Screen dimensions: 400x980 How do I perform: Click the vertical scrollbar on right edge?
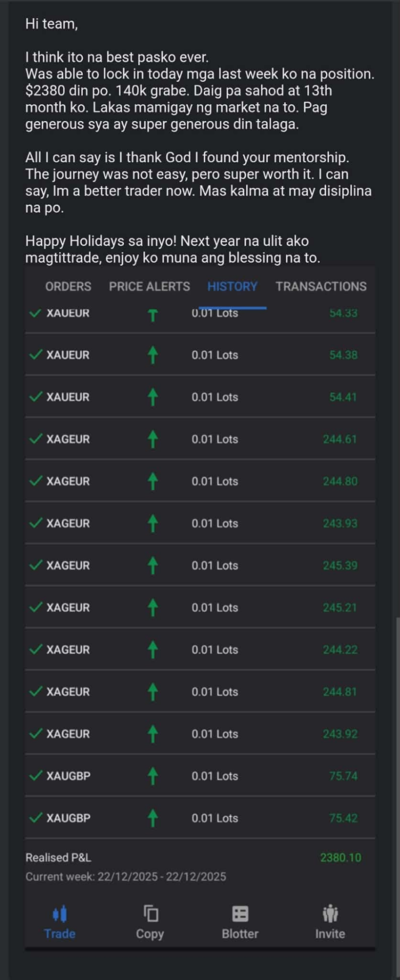click(397, 782)
